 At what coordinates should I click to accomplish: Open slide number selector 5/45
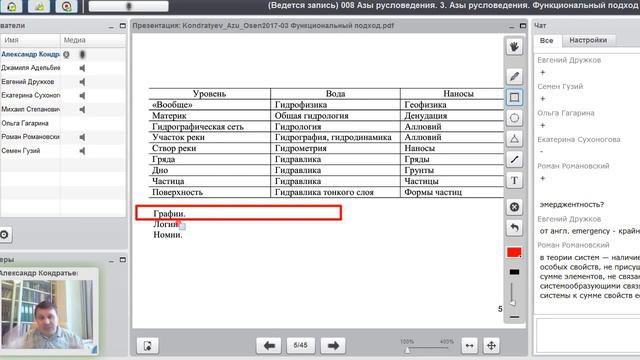pyautogui.click(x=300, y=345)
